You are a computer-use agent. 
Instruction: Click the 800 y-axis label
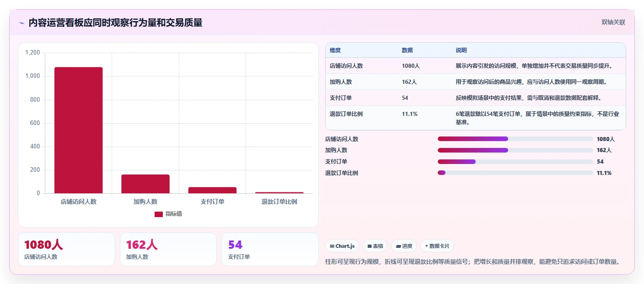click(35, 100)
